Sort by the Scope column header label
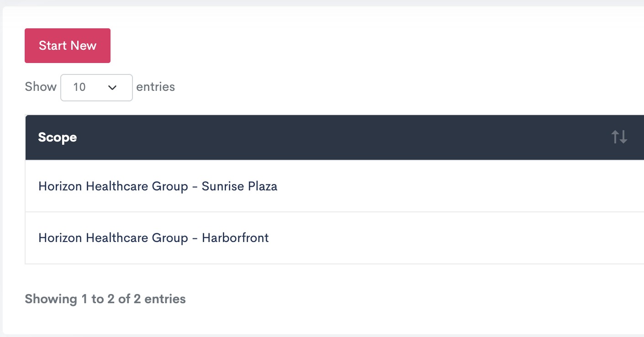 (58, 137)
